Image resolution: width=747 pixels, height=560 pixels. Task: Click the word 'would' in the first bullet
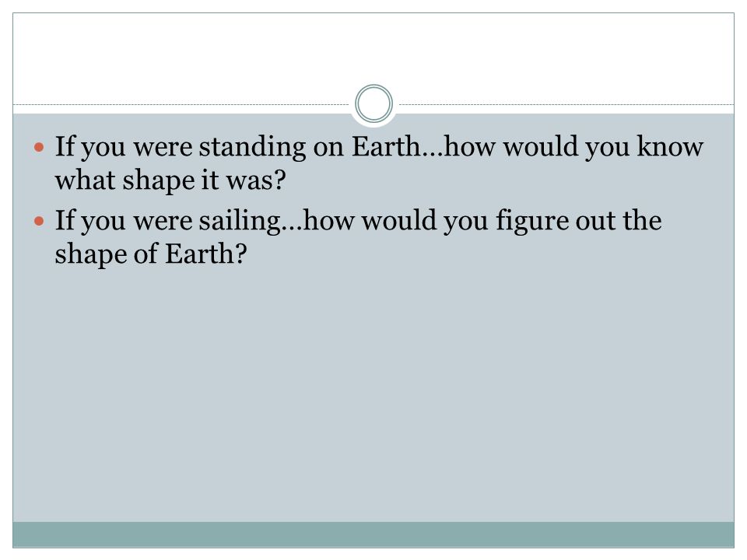point(541,146)
